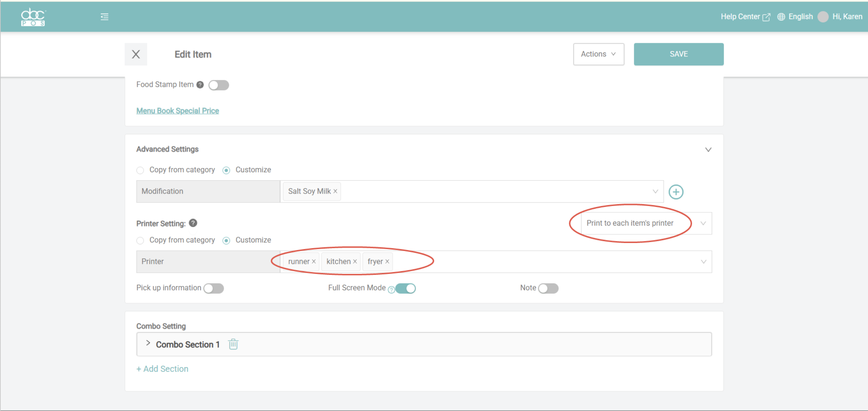The image size is (868, 411).
Task: Click the abc POS logo
Action: tap(33, 17)
